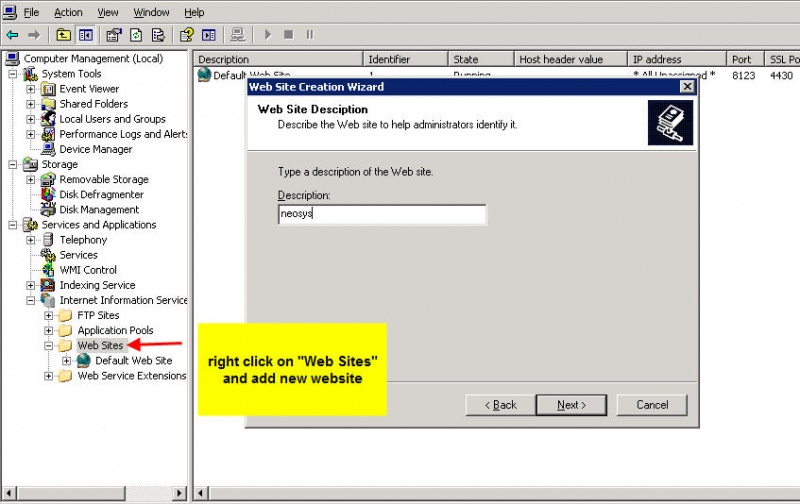
Task: Expand the Telephony node
Action: point(31,240)
